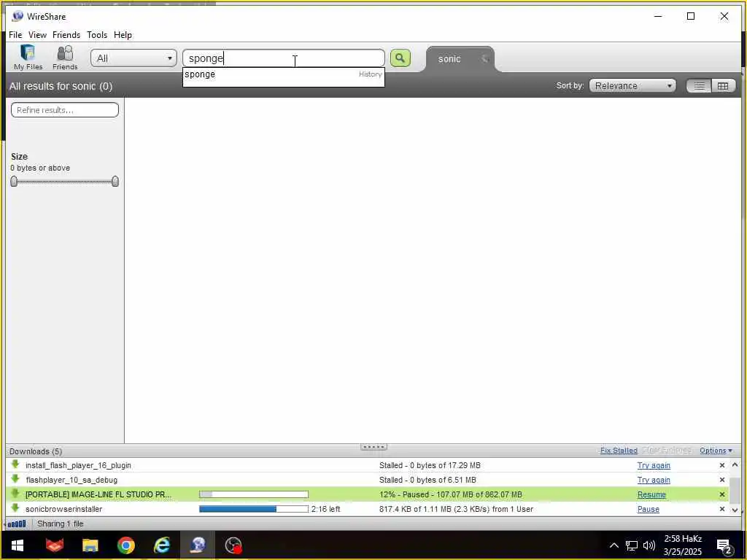Open the red Comodo taskbar app

54,545
